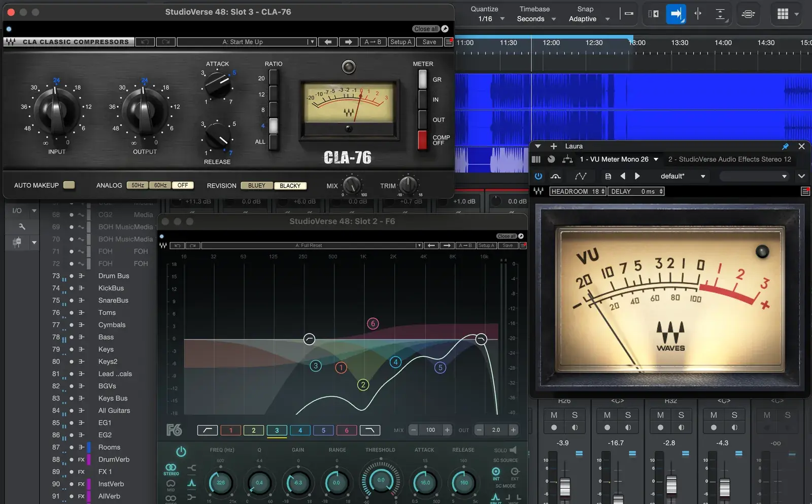
Task: Toggle the F6 band power icon
Action: 181,451
